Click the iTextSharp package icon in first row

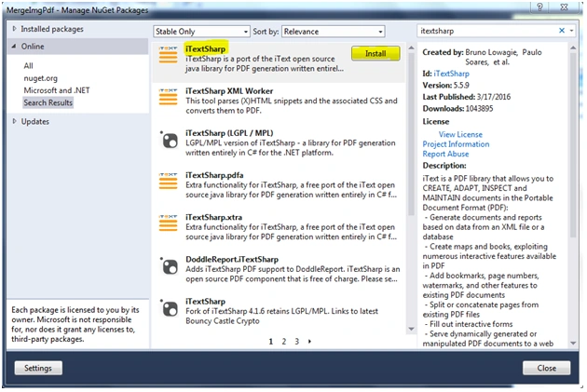[168, 55]
